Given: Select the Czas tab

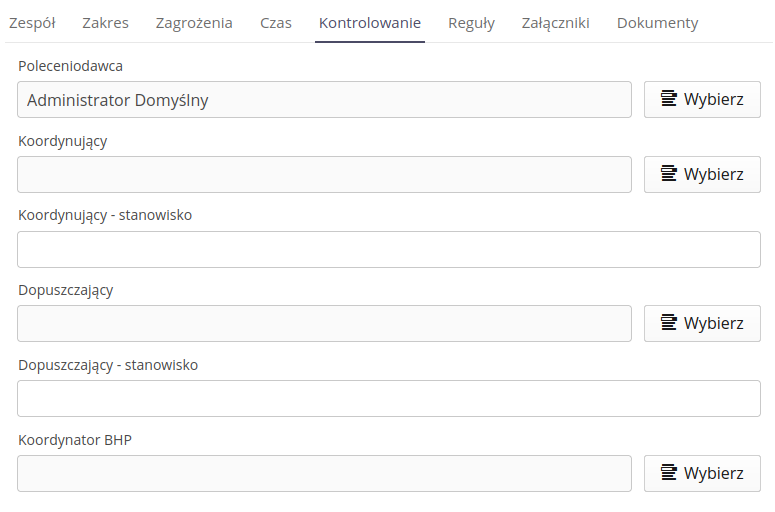Looking at the screenshot, I should click(x=276, y=23).
